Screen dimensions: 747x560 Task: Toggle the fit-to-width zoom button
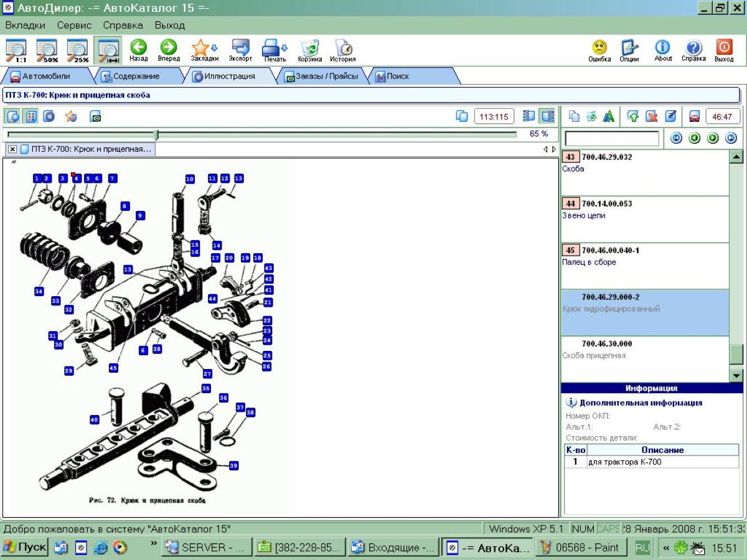[108, 50]
